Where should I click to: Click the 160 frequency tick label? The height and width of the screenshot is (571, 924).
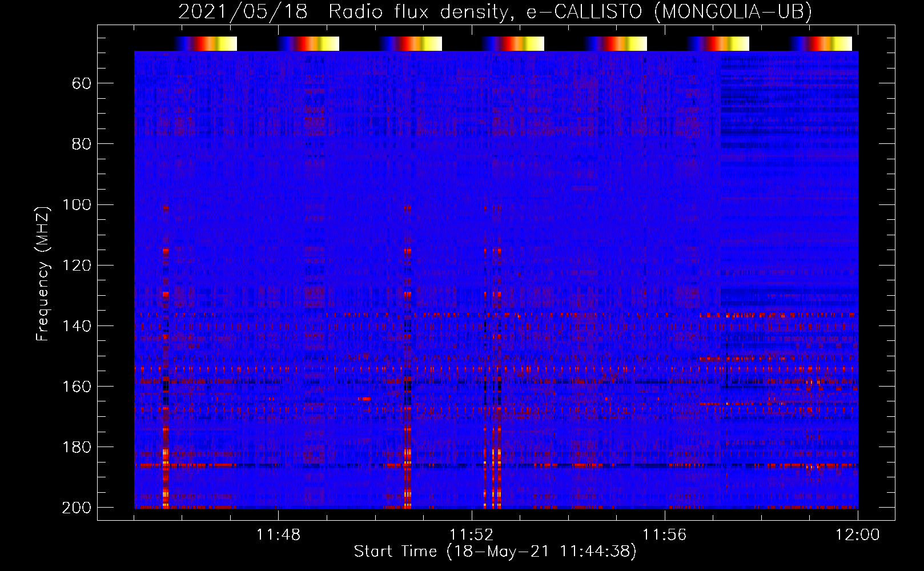point(77,386)
